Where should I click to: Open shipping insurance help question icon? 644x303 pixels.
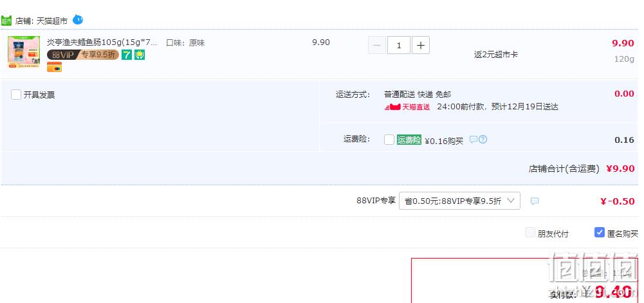[x=483, y=140]
